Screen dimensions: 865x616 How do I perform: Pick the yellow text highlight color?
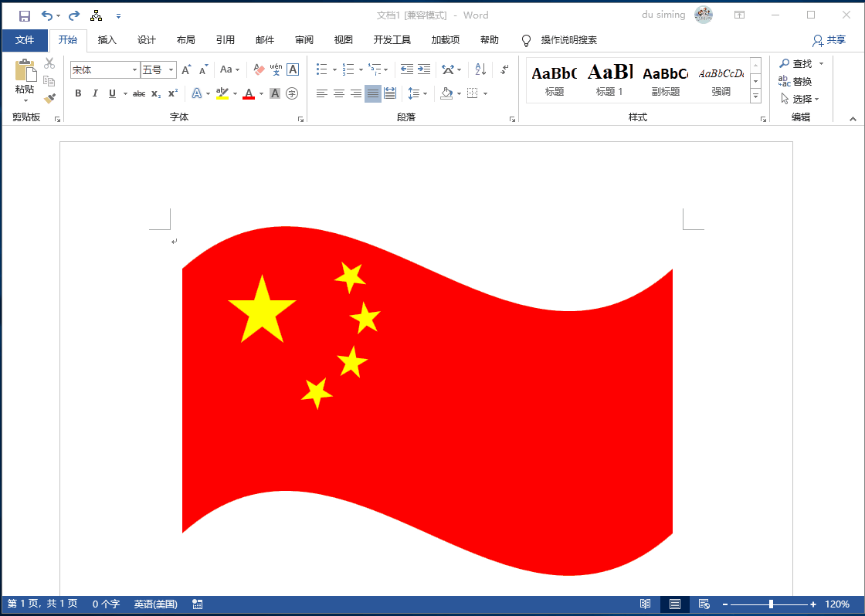click(x=222, y=93)
